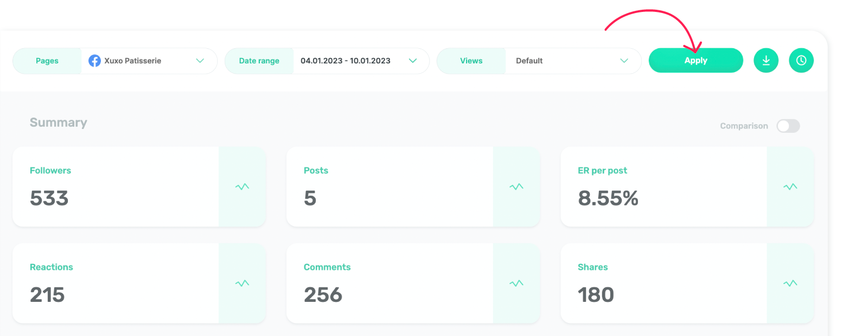Click the Posts card title
Image resolution: width=868 pixels, height=336 pixels.
click(316, 170)
